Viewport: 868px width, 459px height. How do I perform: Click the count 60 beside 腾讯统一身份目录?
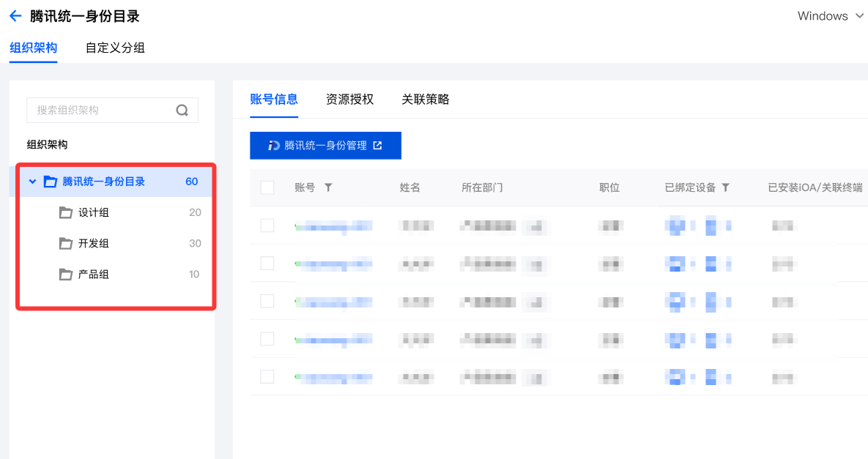click(191, 182)
